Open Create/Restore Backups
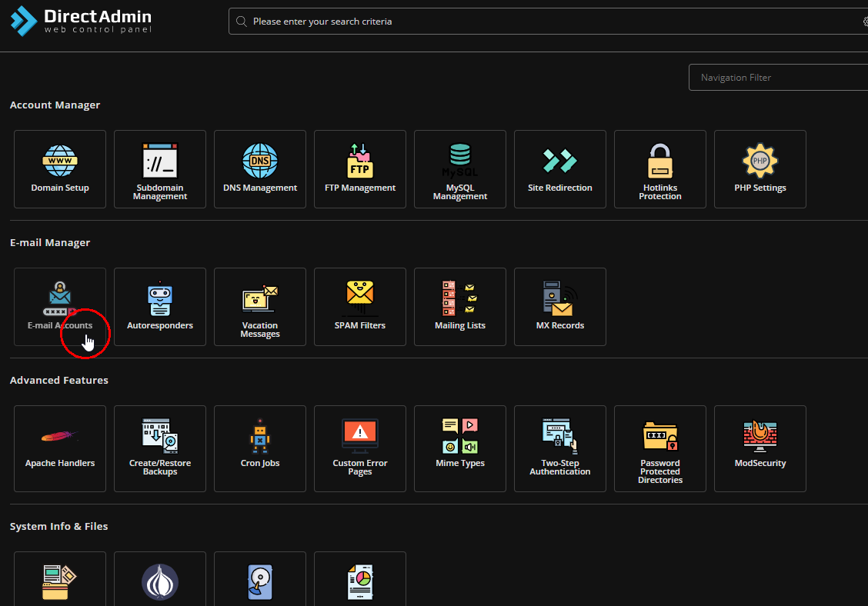Viewport: 868px width, 606px height. pyautogui.click(x=160, y=449)
